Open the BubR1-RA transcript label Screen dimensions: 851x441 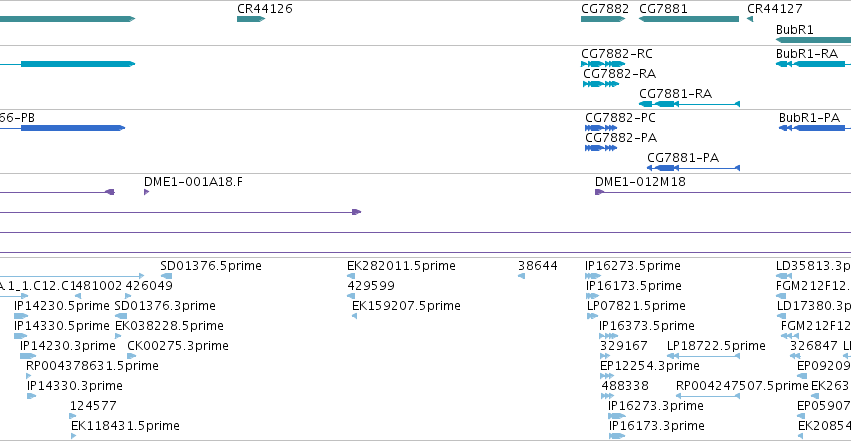pos(807,54)
